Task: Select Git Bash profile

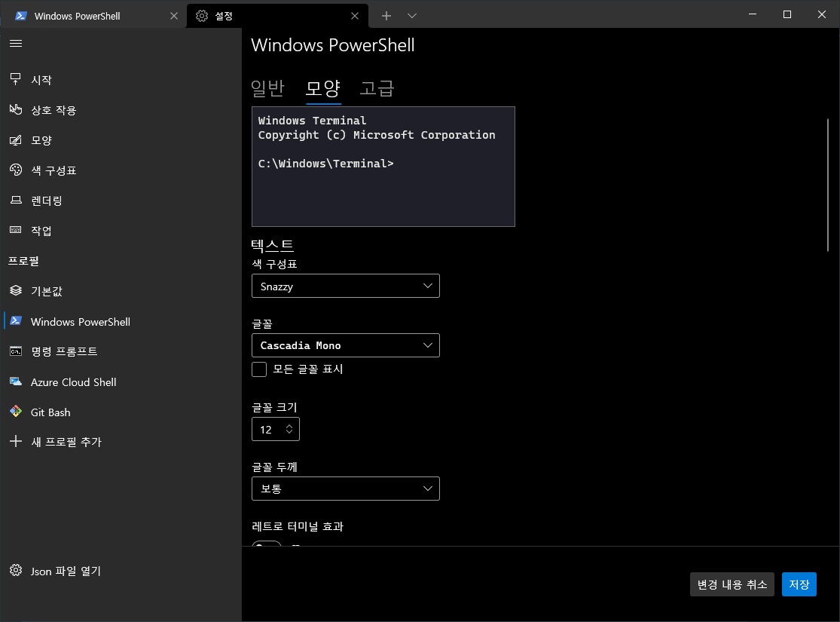Action: pos(121,412)
